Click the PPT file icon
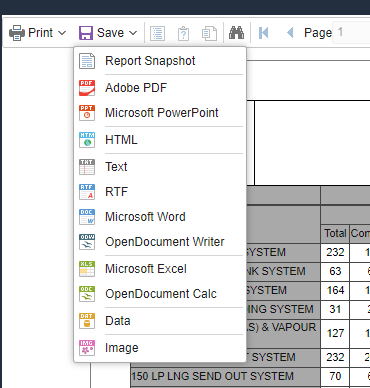Viewport: 370px width, 388px height. pyautogui.click(x=87, y=113)
